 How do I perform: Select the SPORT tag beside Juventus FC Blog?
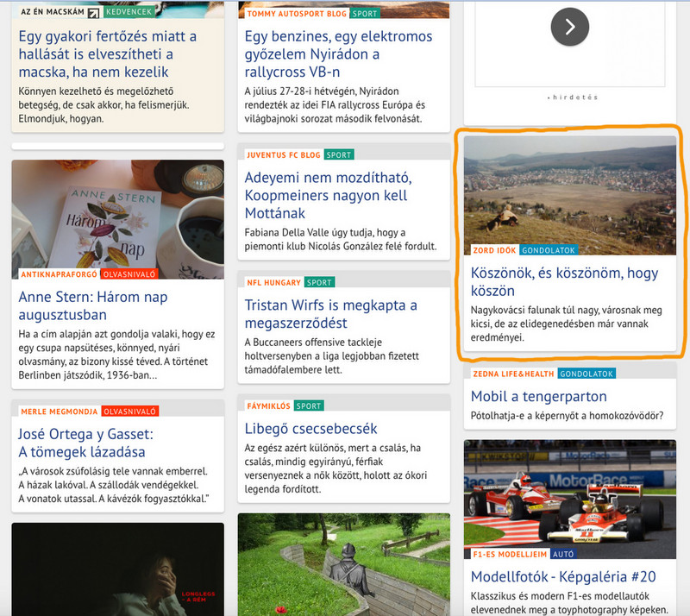pos(339,155)
